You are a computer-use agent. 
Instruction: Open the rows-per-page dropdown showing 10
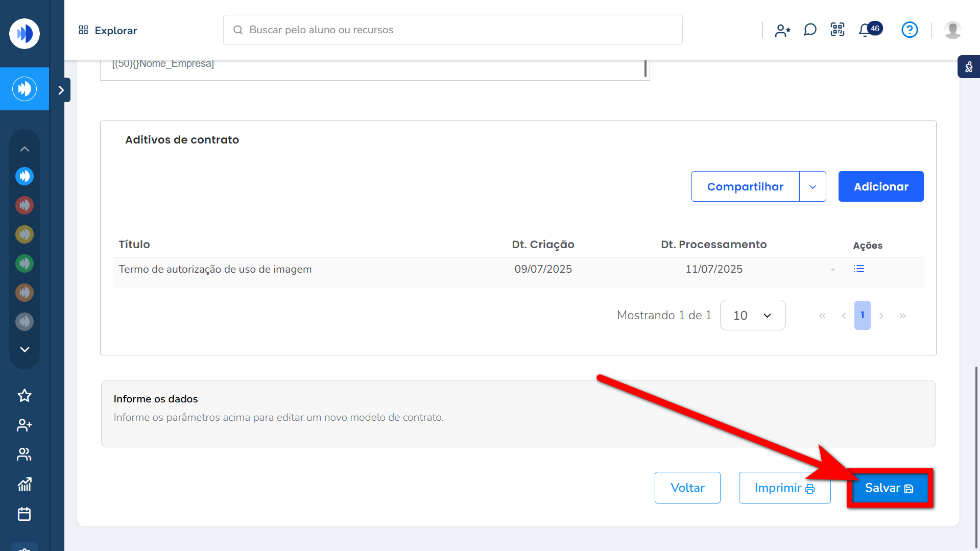pyautogui.click(x=752, y=316)
